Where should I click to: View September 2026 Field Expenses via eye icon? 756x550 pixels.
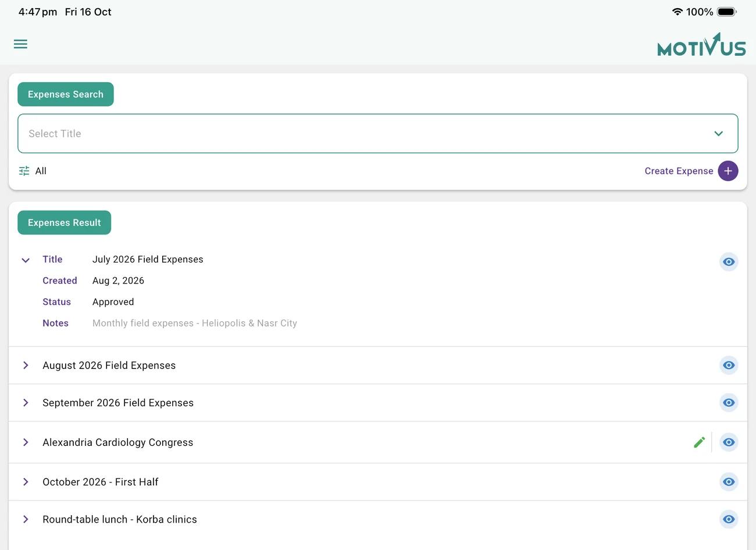point(729,403)
